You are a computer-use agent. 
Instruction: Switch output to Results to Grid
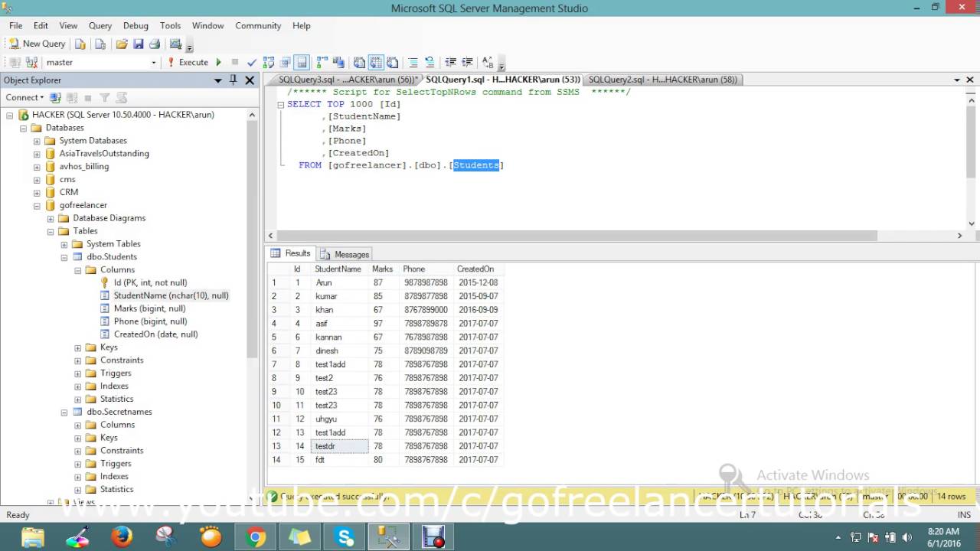click(x=376, y=62)
